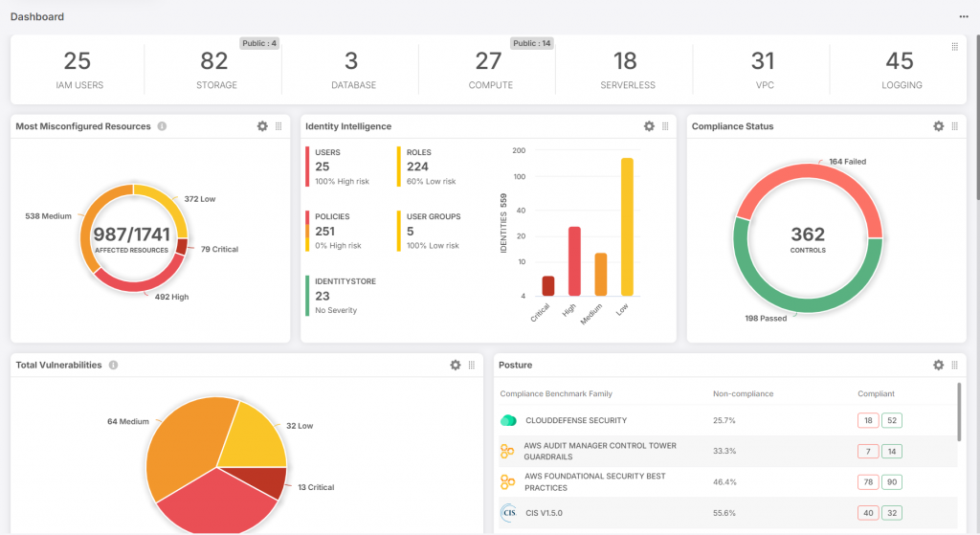
Task: Click the CIS V1.5.0 benchmark logo
Action: (x=508, y=513)
